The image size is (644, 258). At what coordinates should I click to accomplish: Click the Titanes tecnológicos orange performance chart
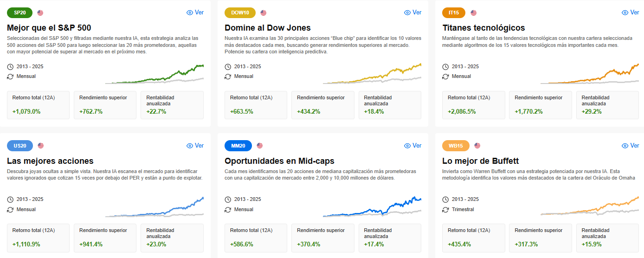589,74
